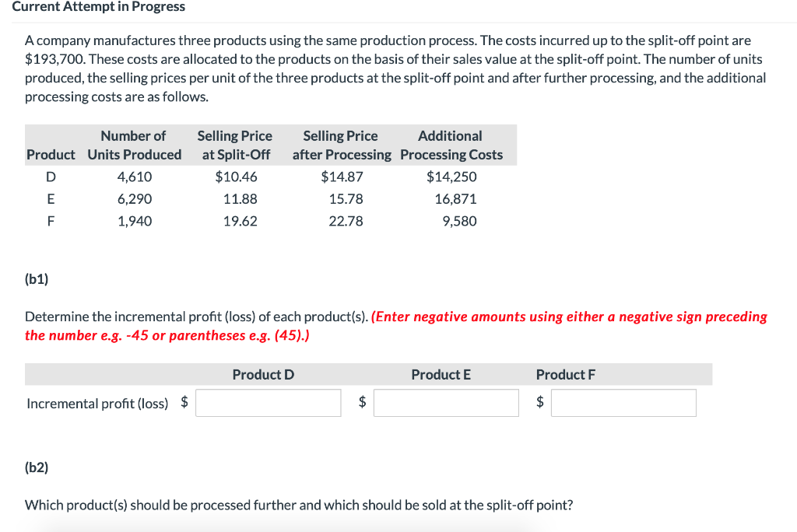This screenshot has height=532, width=797.
Task: Click the 'Product D' column header
Action: pos(263,374)
